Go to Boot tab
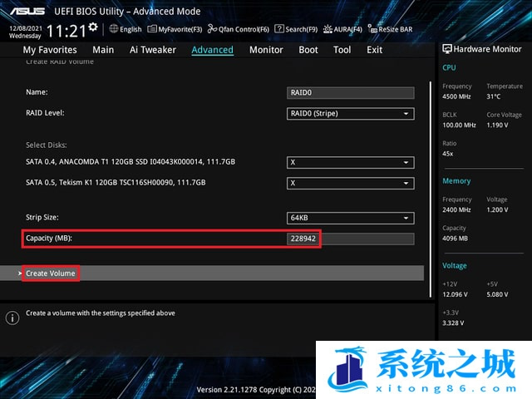The width and height of the screenshot is (532, 399). click(x=308, y=50)
